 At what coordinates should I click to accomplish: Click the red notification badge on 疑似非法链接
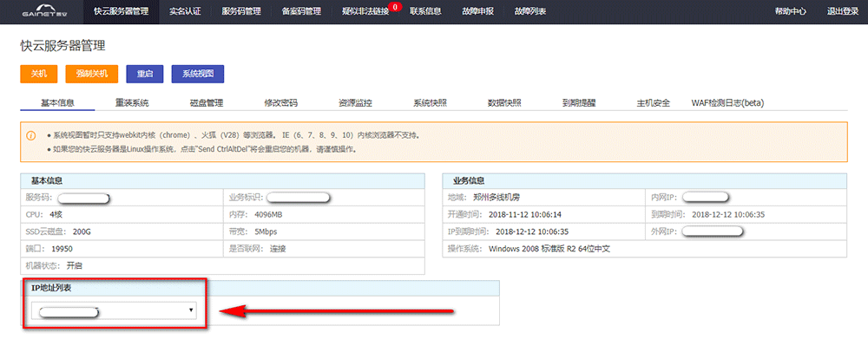pos(395,7)
